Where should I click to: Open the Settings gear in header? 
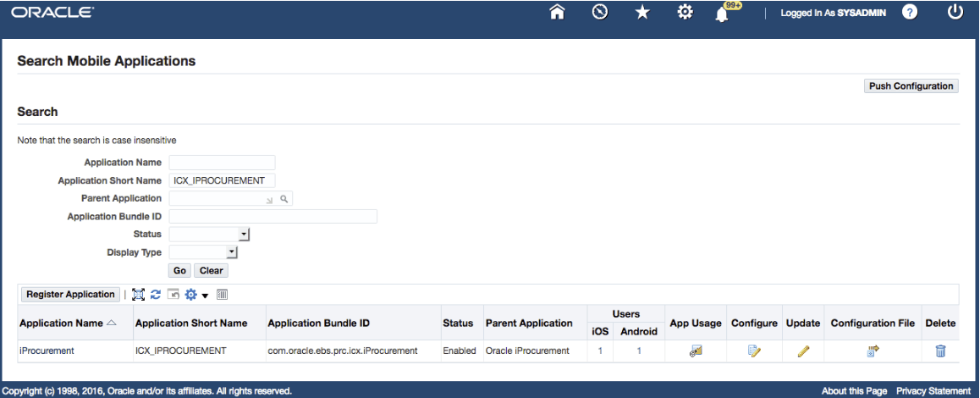[685, 13]
